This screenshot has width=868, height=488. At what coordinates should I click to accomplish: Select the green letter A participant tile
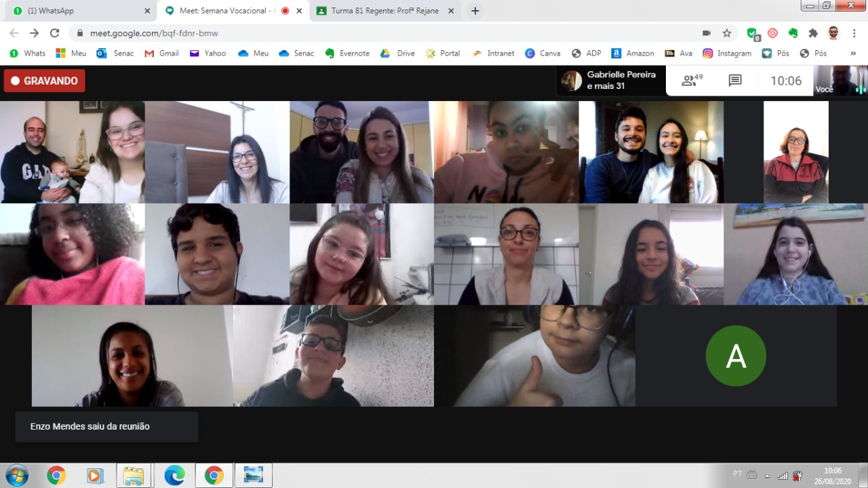pos(736,356)
